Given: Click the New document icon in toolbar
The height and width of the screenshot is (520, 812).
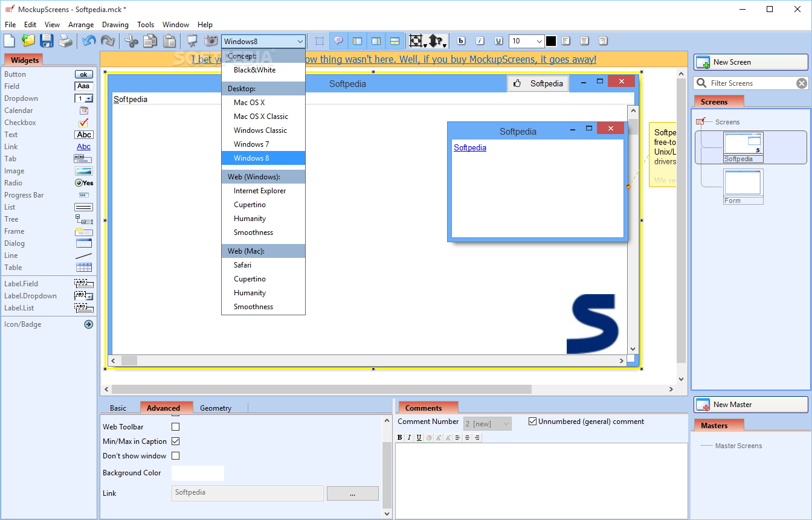Looking at the screenshot, I should pyautogui.click(x=9, y=41).
